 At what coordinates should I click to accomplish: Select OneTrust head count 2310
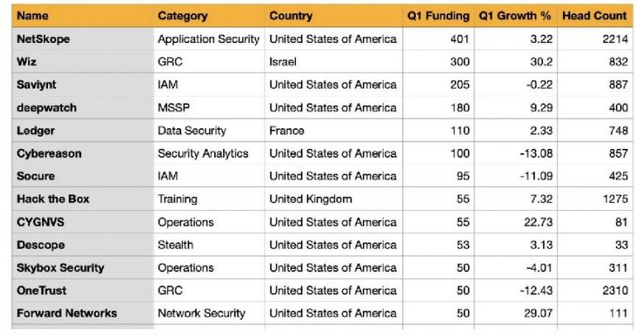[595, 290]
